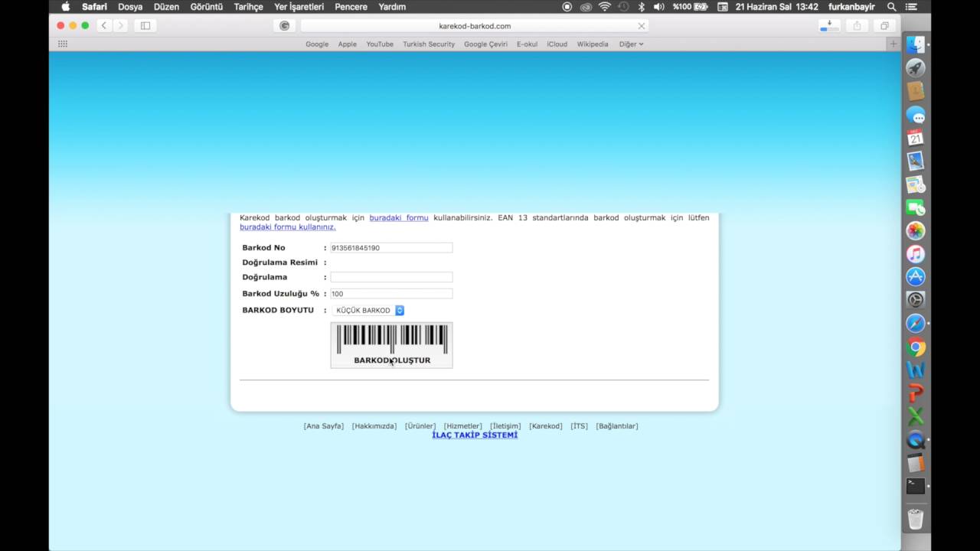
Task: Open Calendar app showing 21 in dock
Action: coord(916,138)
